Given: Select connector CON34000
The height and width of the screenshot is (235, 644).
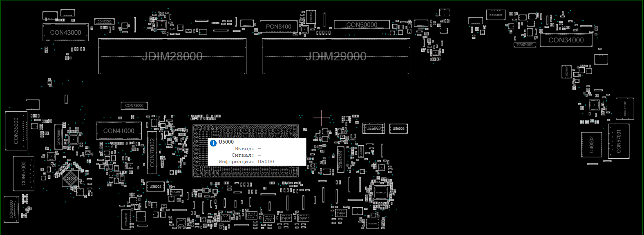Looking at the screenshot, I should [x=566, y=40].
